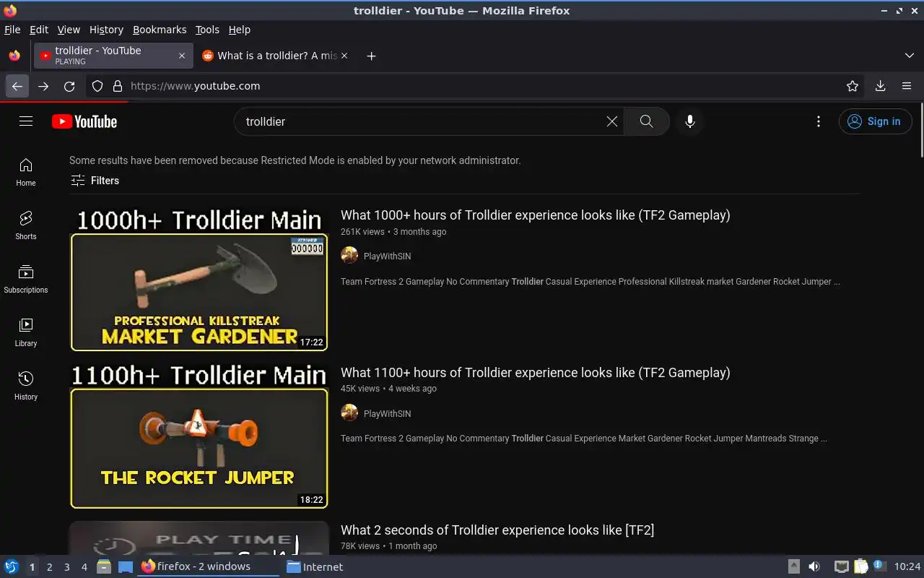Open the View menu
The image size is (924, 578).
pyautogui.click(x=69, y=30)
